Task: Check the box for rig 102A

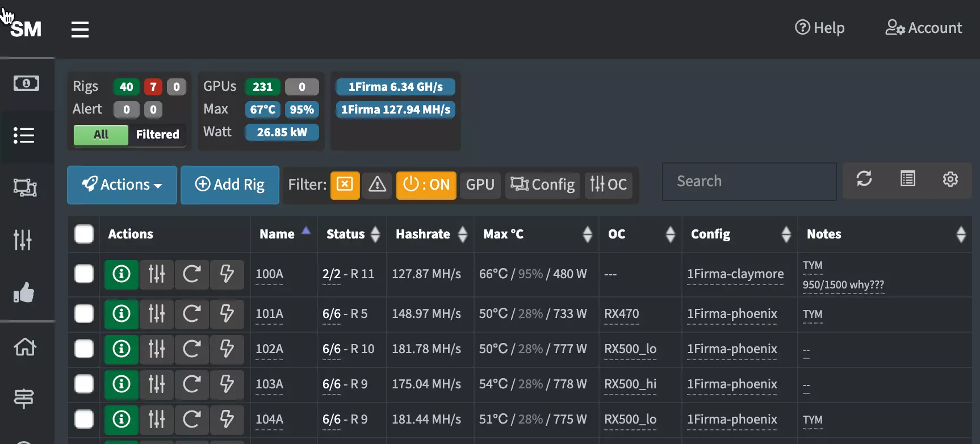Action: [x=84, y=349]
